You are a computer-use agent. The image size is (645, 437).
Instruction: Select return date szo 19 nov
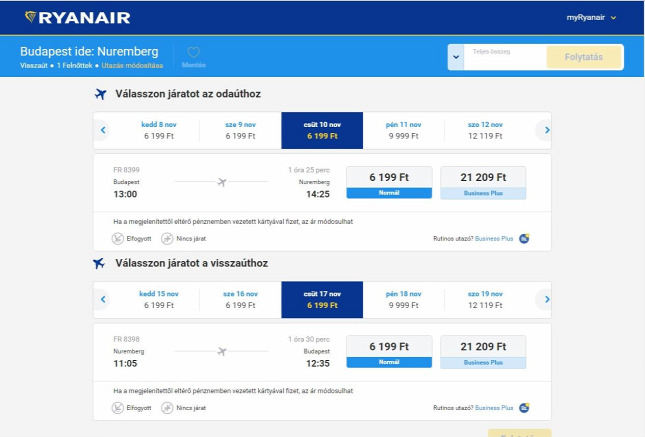pos(485,299)
